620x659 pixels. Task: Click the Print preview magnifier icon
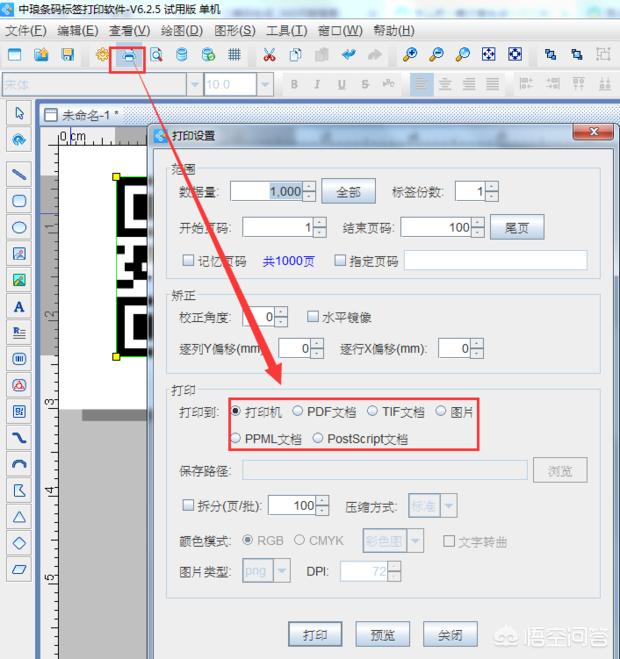click(156, 55)
